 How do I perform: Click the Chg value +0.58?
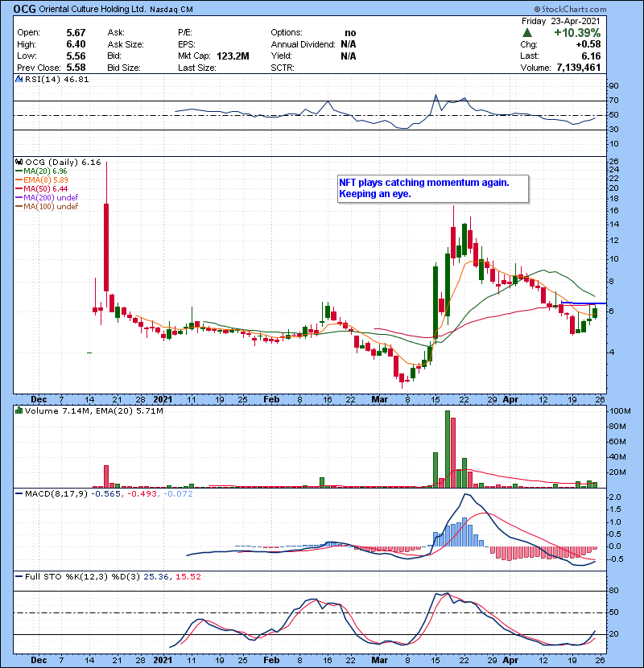point(588,44)
